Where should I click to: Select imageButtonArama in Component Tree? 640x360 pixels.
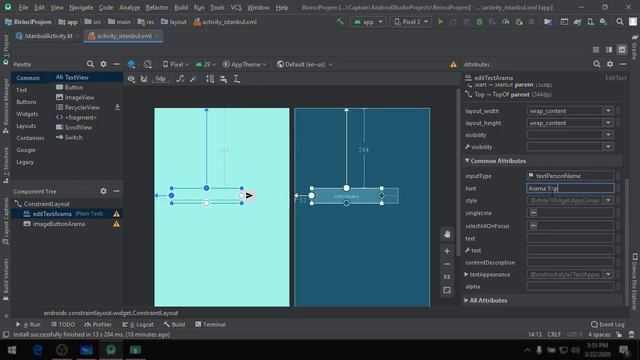59,224
